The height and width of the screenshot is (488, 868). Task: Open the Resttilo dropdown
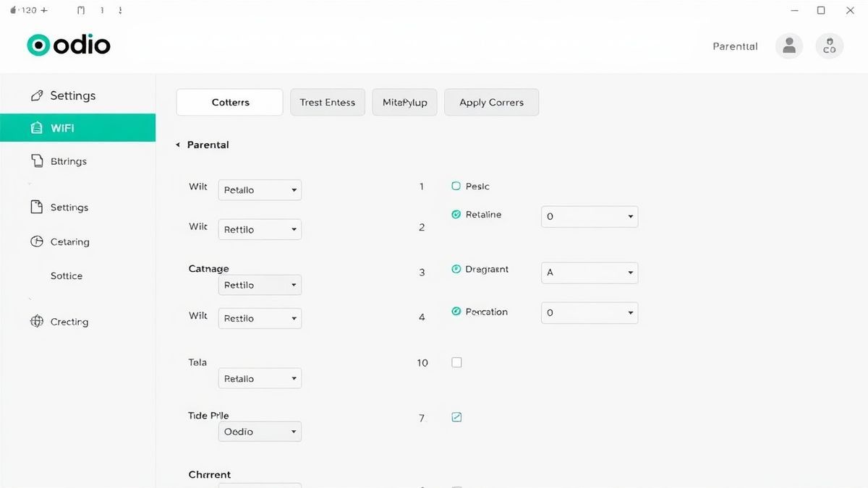[260, 318]
